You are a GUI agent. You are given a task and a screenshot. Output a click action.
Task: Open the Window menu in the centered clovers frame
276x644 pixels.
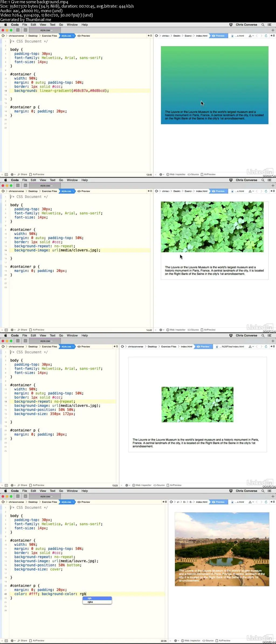pyautogui.click(x=72, y=335)
